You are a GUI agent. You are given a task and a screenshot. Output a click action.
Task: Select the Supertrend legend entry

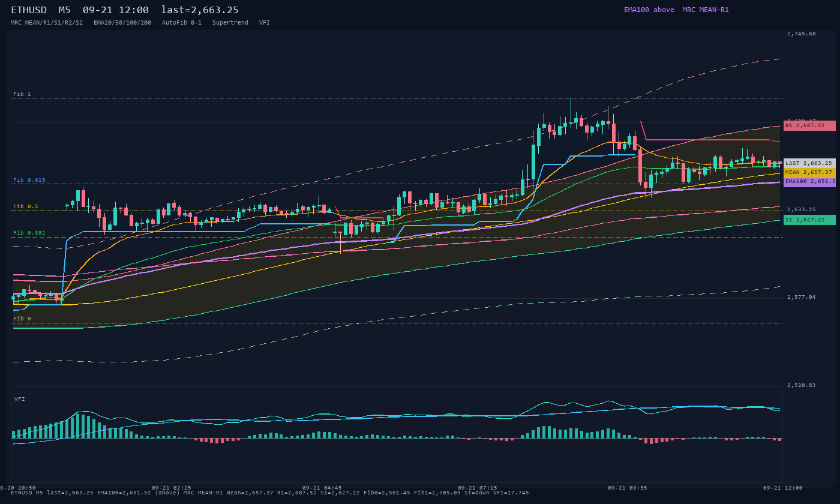[230, 22]
